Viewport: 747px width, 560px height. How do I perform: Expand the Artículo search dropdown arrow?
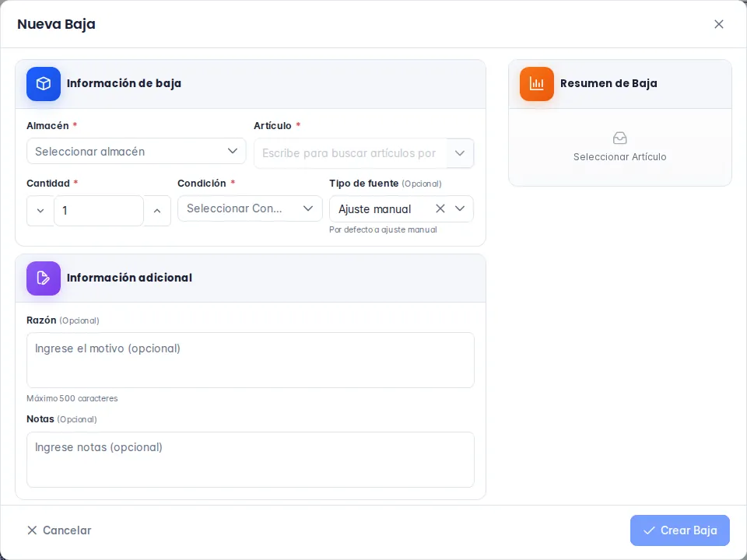coord(460,153)
